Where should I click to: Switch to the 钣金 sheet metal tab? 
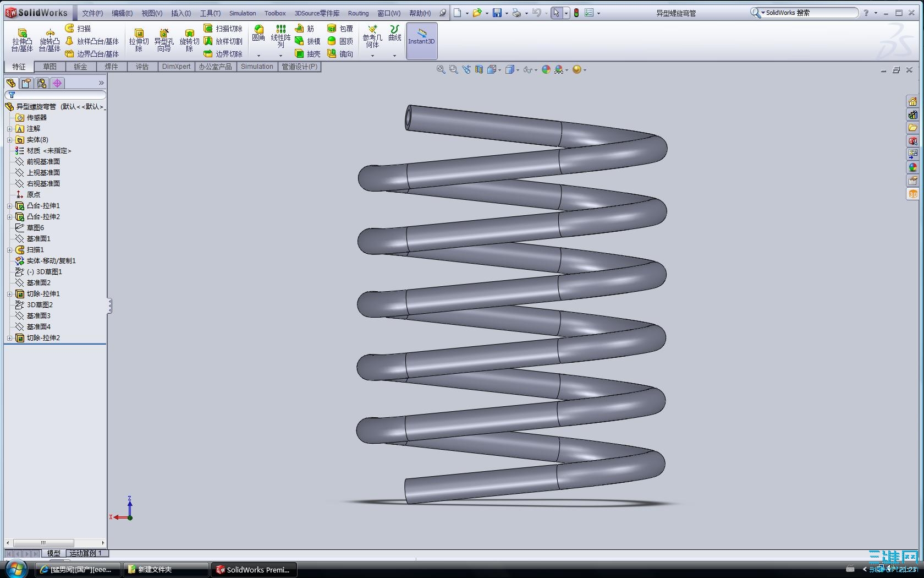point(80,67)
